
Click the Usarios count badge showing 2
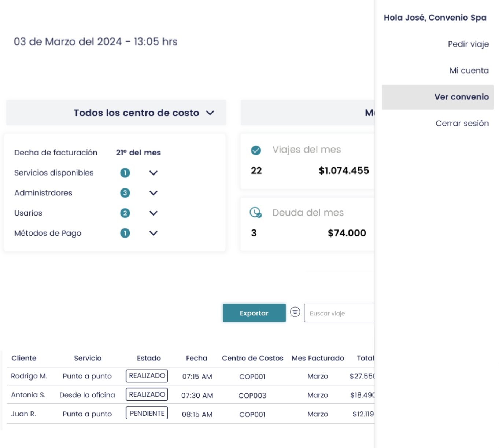[125, 213]
